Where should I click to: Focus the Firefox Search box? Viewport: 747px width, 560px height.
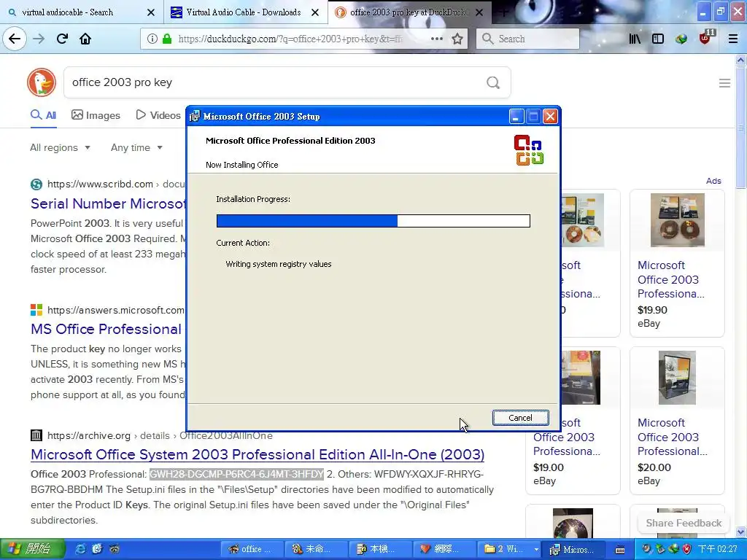click(527, 39)
